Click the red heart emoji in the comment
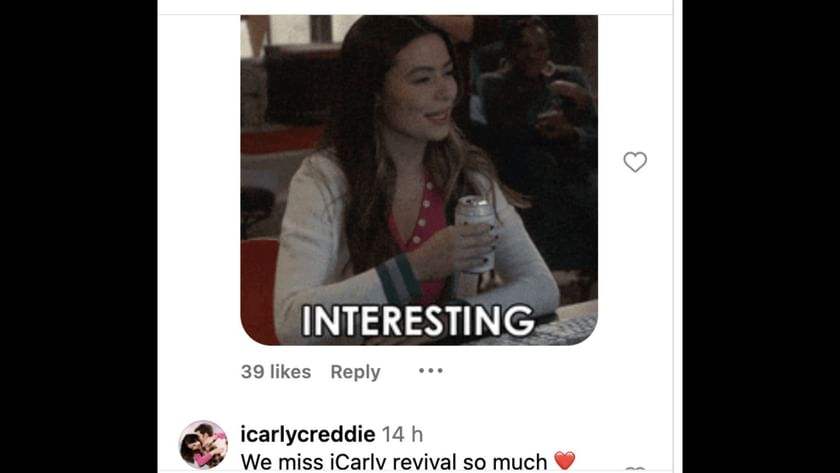This screenshot has width=840, height=473. (564, 461)
